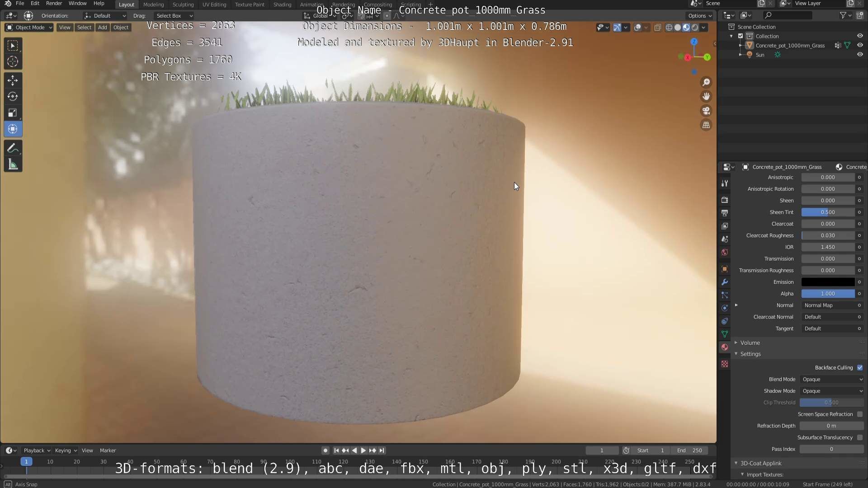The image size is (868, 488).
Task: Adjust the Sheen Tint slider
Action: [x=828, y=212]
